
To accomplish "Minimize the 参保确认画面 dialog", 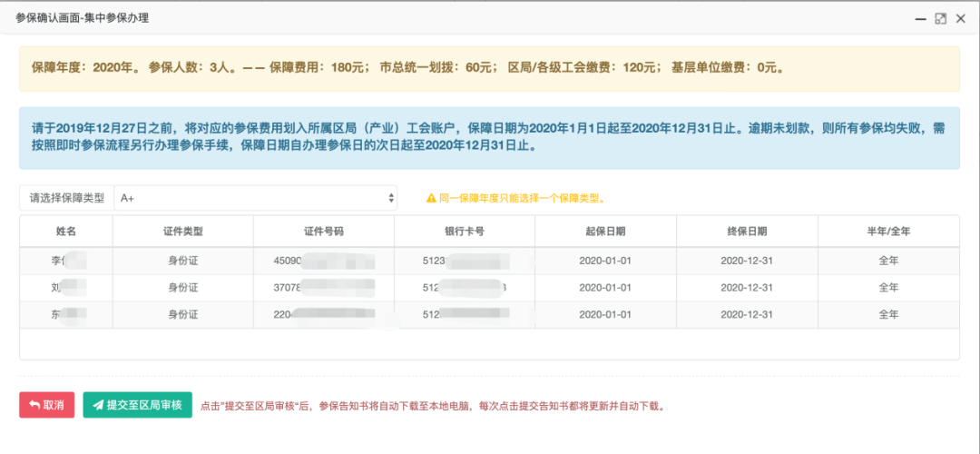I will tap(920, 19).
